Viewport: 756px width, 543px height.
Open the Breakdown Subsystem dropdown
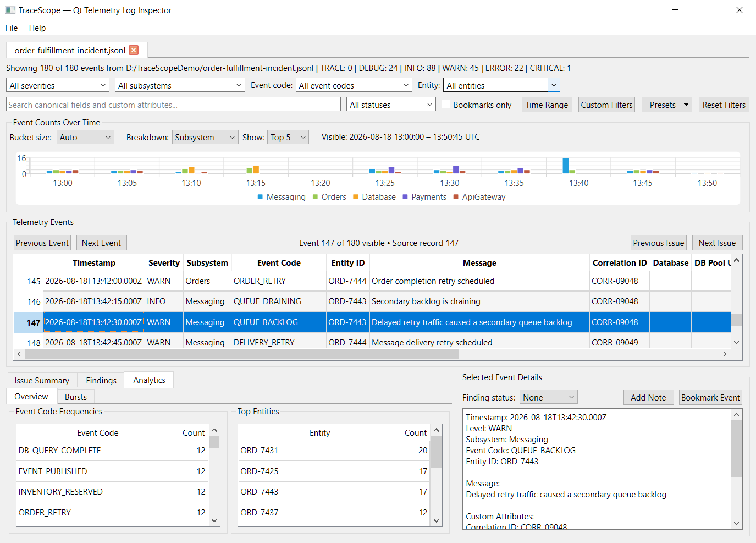pyautogui.click(x=205, y=137)
